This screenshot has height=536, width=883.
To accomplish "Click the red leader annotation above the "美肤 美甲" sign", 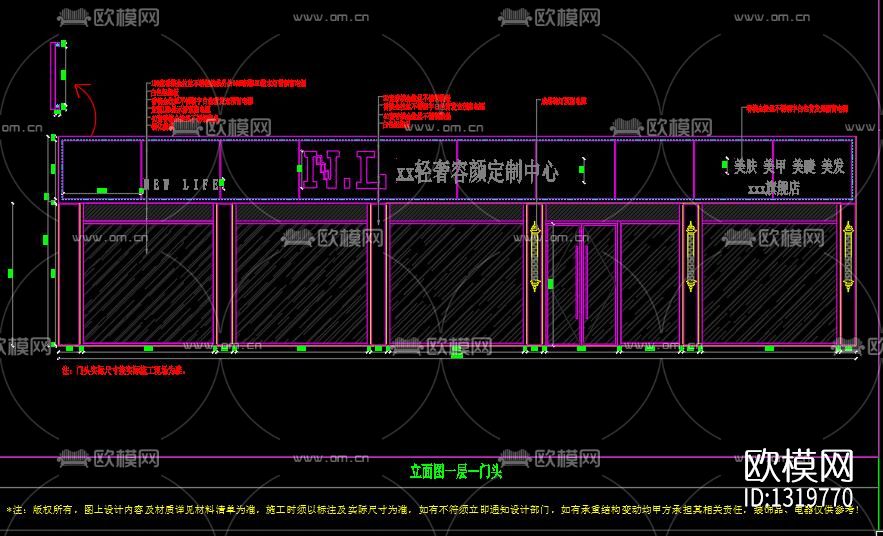I will pos(796,108).
